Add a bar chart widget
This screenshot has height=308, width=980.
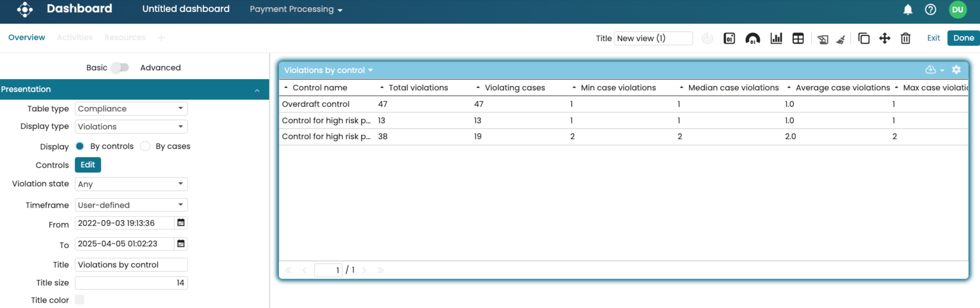776,38
